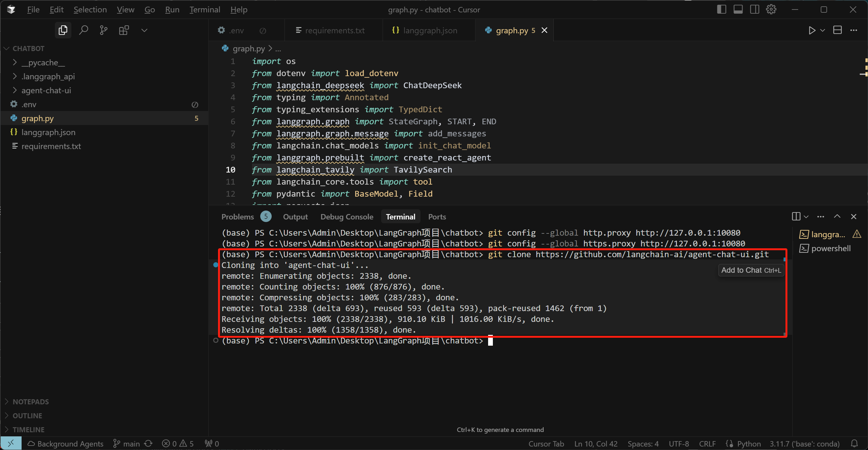Open the Explorer view icon
This screenshot has width=868, height=450.
click(63, 30)
